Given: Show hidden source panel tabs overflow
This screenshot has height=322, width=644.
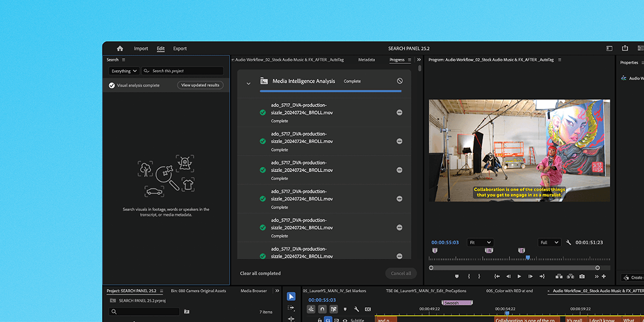Looking at the screenshot, I should click(x=419, y=59).
